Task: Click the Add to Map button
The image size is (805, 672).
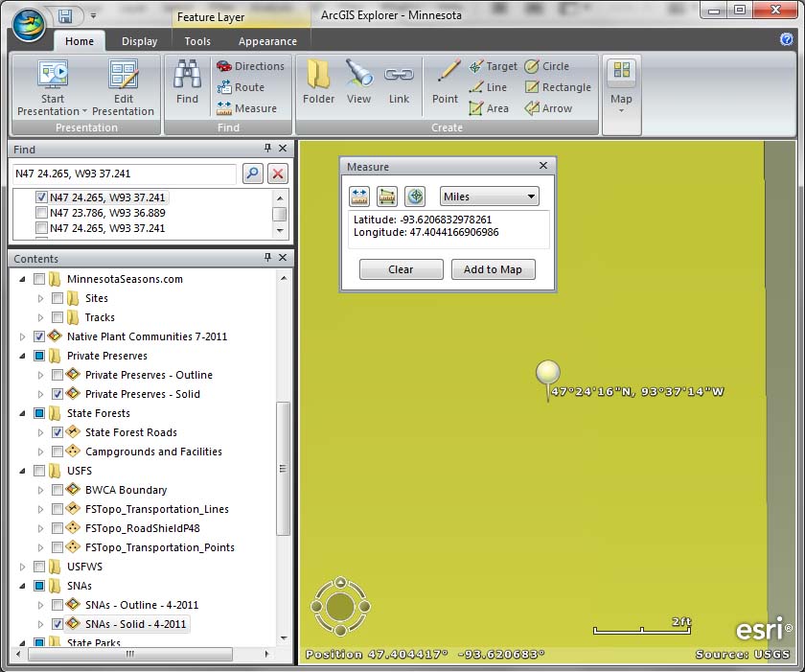Action: click(x=493, y=269)
